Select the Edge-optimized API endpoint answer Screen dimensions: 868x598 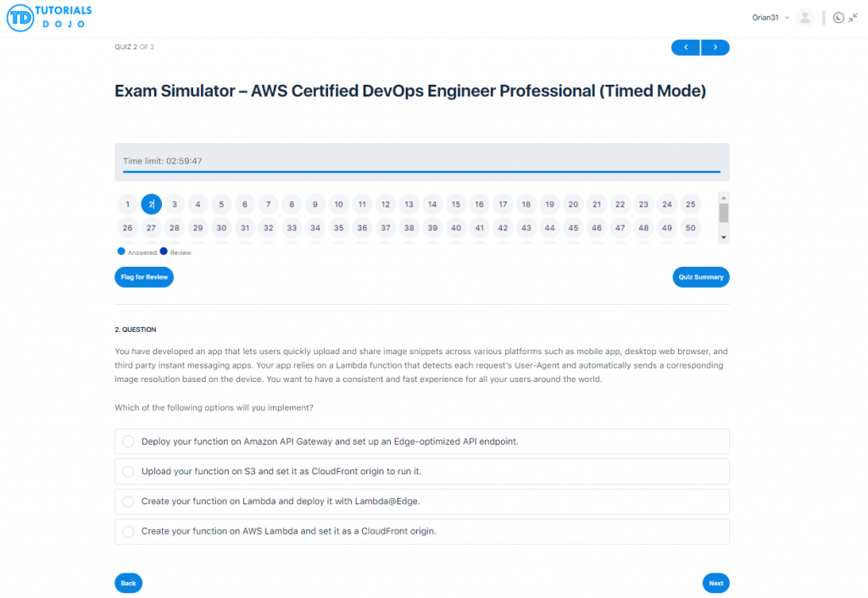[128, 441]
